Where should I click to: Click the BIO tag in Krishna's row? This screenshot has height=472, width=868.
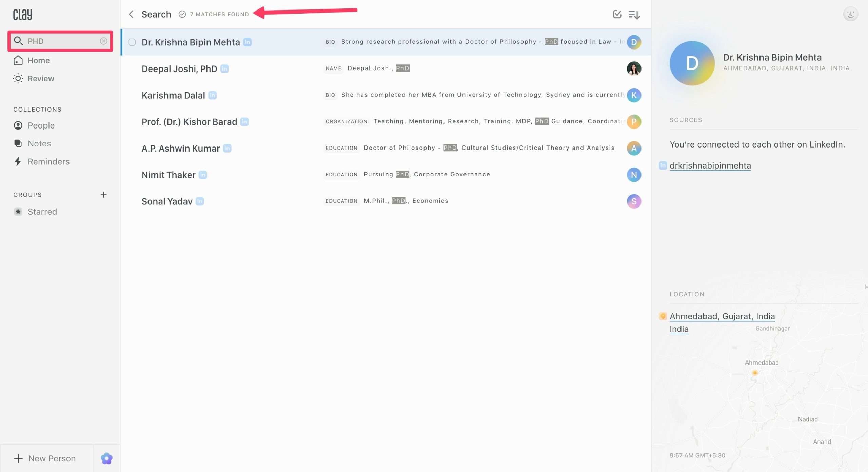(x=330, y=42)
